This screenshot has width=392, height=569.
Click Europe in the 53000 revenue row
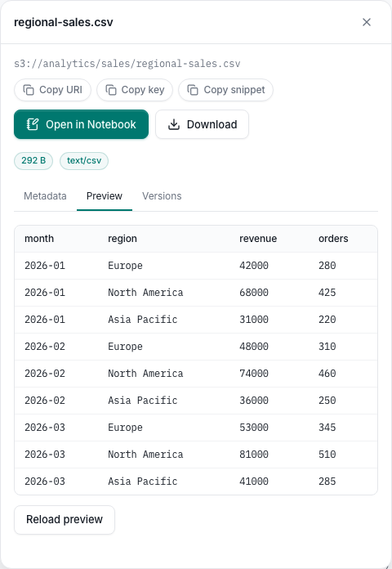(x=125, y=428)
